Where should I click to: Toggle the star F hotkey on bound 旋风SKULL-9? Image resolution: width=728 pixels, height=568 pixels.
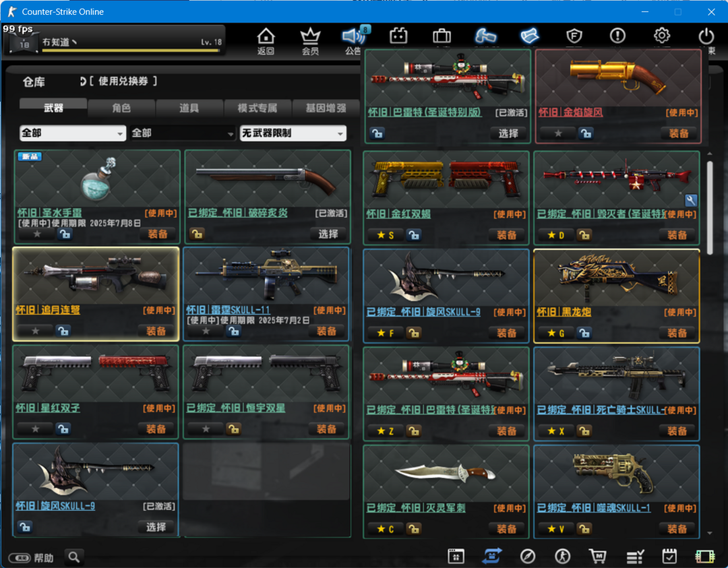[386, 334]
